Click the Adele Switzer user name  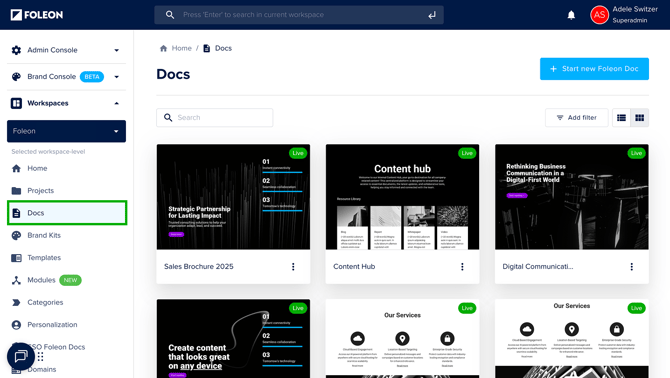[635, 9]
